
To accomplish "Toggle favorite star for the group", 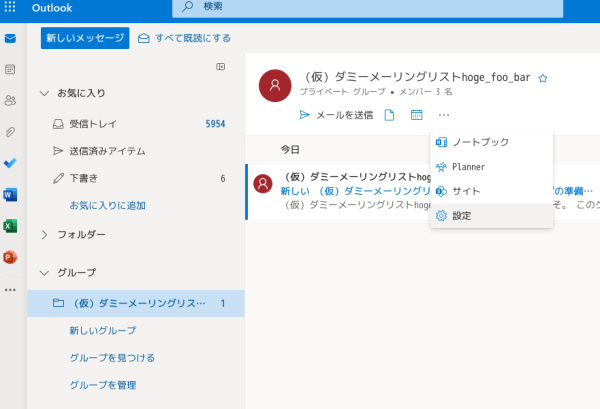I will [543, 77].
